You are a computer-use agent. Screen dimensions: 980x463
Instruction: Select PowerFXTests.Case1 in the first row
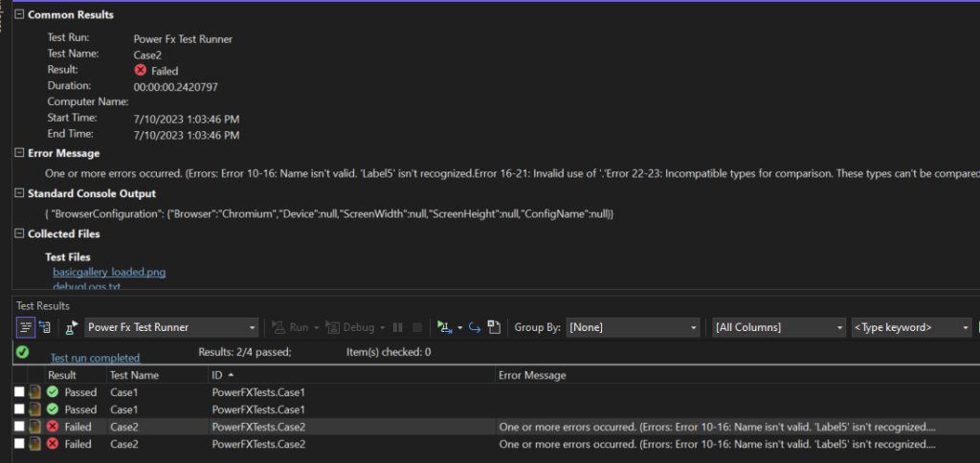[x=258, y=392]
